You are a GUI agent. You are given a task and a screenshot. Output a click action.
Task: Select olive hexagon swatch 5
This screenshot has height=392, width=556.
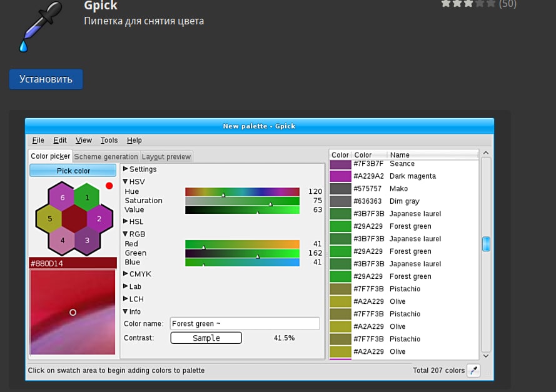pyautogui.click(x=49, y=219)
